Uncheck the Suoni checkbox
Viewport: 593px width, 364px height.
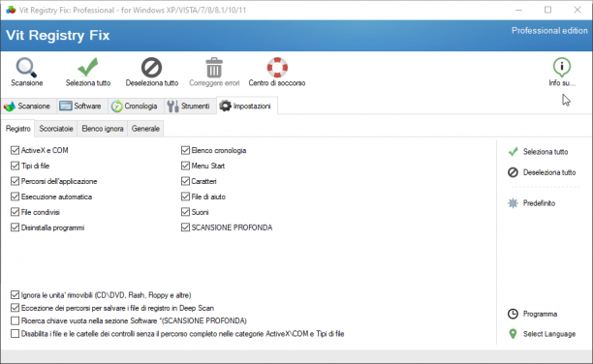(185, 212)
